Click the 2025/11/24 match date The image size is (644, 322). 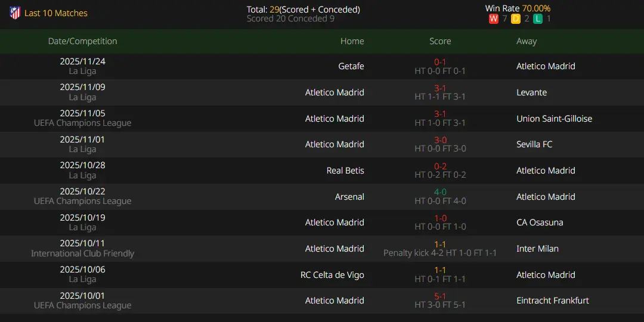[x=82, y=61]
